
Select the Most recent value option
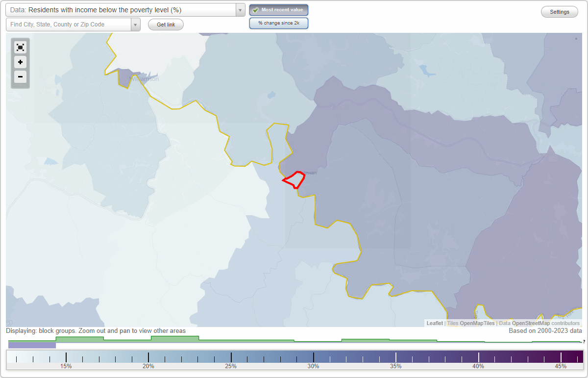click(x=279, y=10)
